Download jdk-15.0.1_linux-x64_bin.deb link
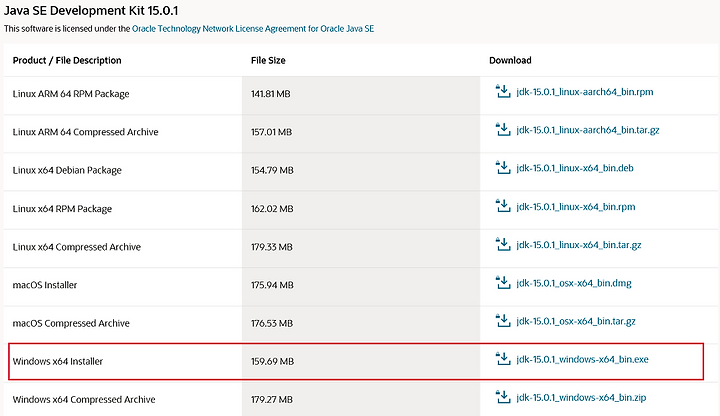This screenshot has height=416, width=720. click(575, 168)
